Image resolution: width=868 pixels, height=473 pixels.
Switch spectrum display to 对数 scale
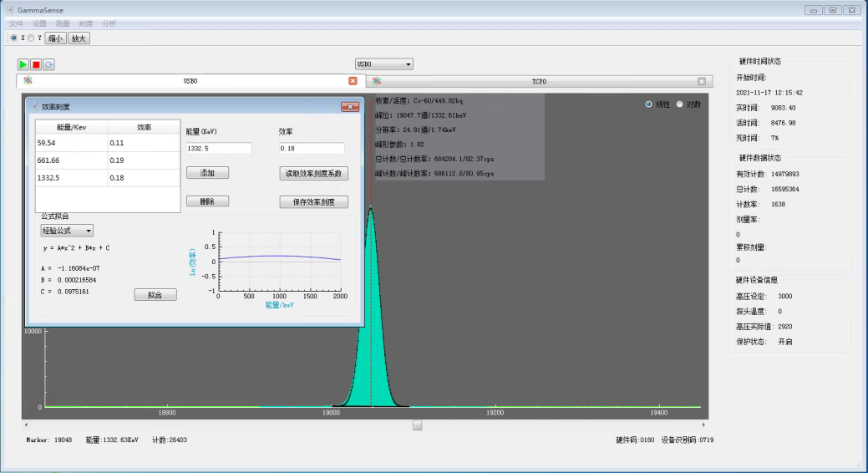679,104
